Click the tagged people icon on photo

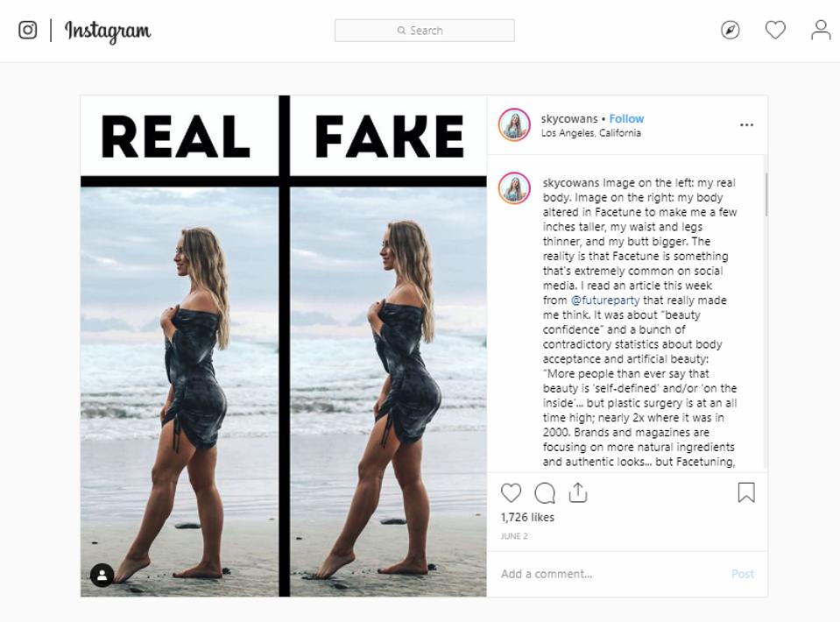point(102,575)
